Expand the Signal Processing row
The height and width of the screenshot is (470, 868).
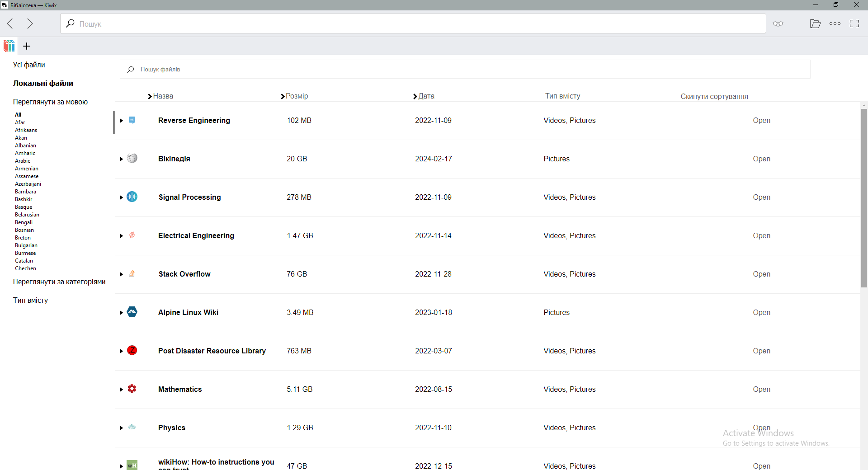tap(121, 197)
